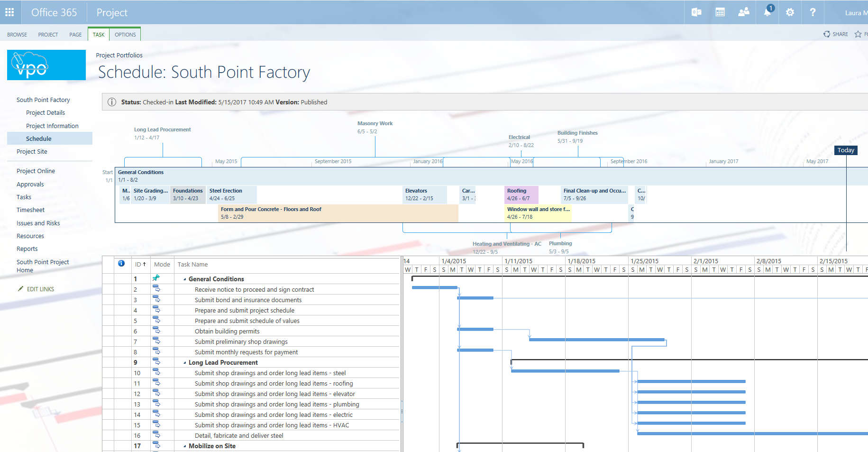This screenshot has height=452, width=868.
Task: Click the mode icon for row 8 payment
Action: click(x=156, y=351)
